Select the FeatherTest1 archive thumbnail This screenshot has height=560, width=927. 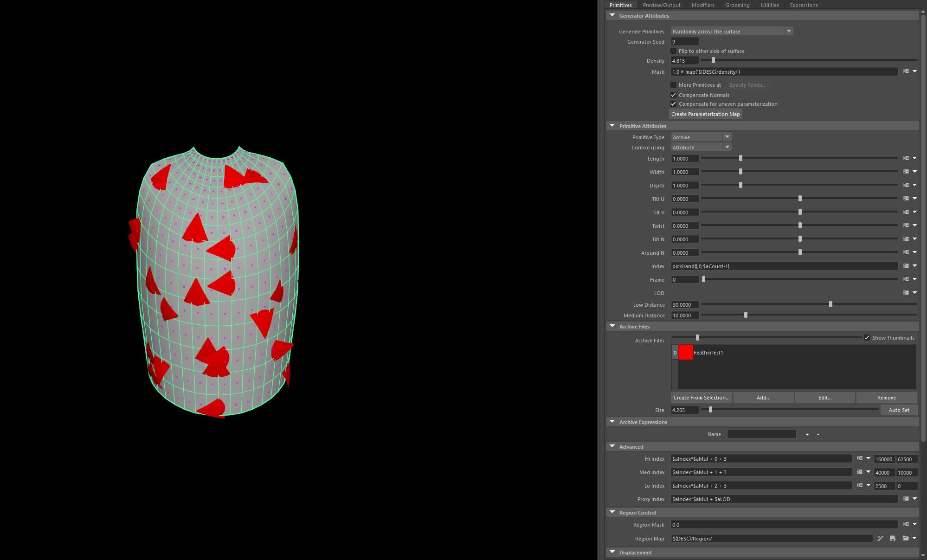coord(686,353)
